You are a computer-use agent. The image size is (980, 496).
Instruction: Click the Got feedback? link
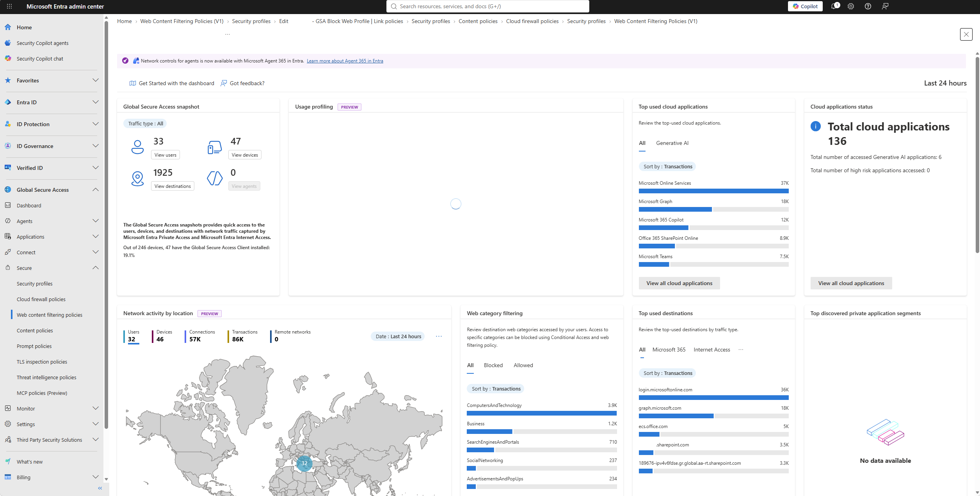click(242, 83)
